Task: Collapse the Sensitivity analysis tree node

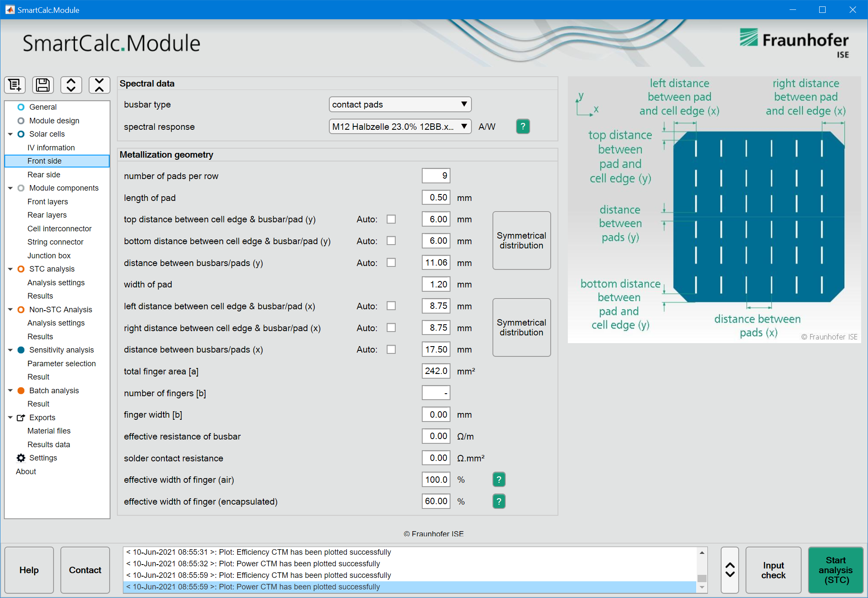Action: [10, 350]
